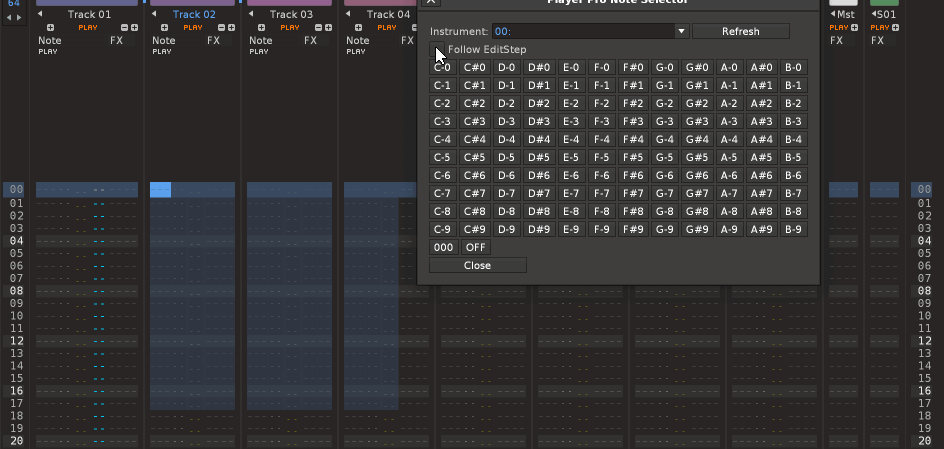Enable the Follow EditStep checkbox
Screen dimensions: 944x449
437,49
